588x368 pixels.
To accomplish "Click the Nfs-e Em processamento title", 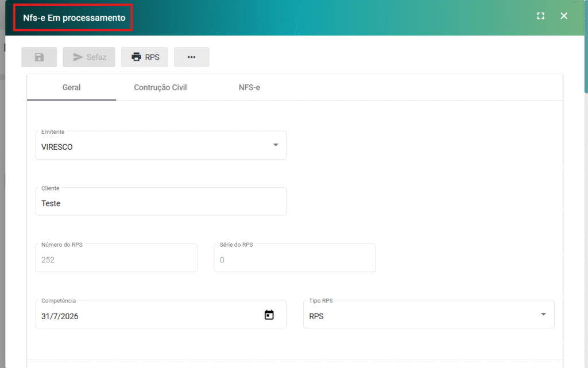I will click(74, 18).
